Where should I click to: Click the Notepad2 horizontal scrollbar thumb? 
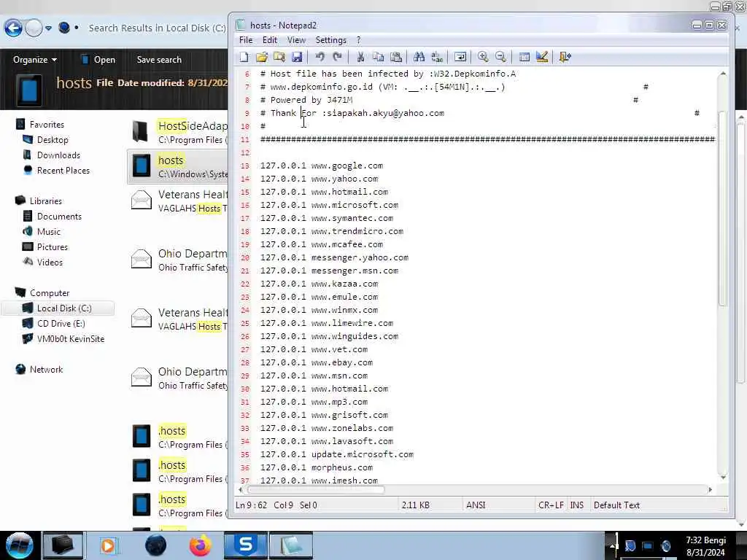click(316, 489)
